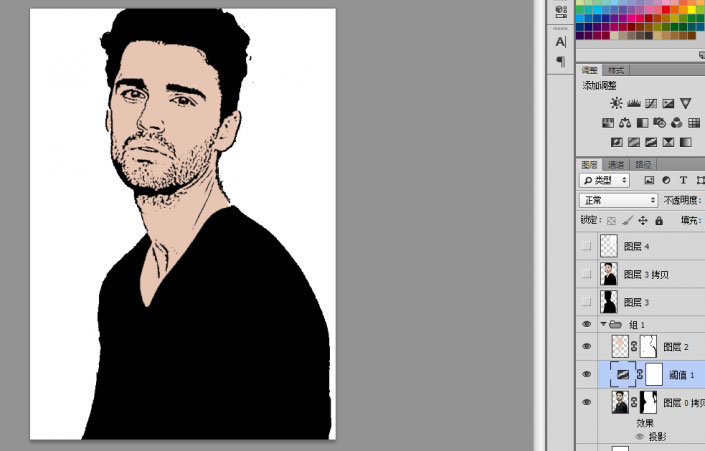Switch to the 通道 tab
Viewport: 705px width, 451px height.
pyautogui.click(x=616, y=165)
